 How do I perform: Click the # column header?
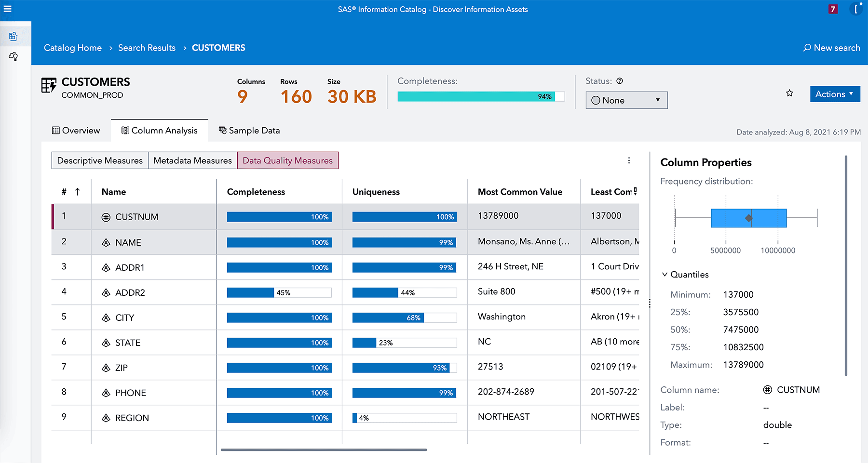coord(64,192)
